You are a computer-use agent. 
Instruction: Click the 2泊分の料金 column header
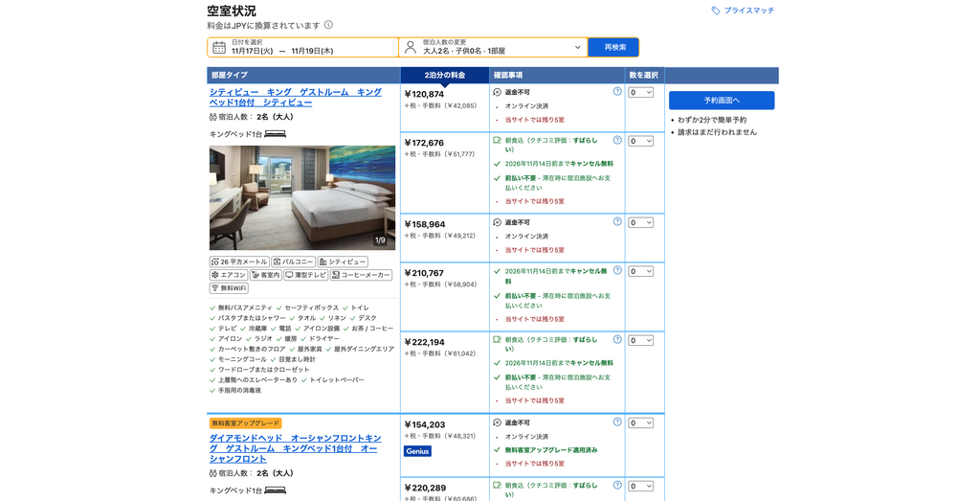click(x=445, y=75)
